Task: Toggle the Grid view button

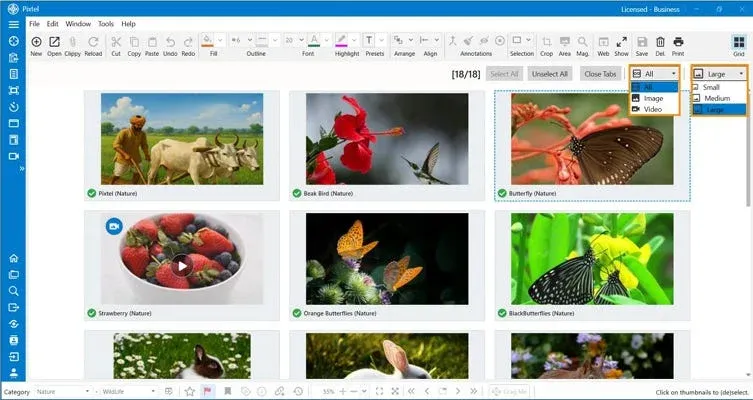Action: (x=739, y=42)
